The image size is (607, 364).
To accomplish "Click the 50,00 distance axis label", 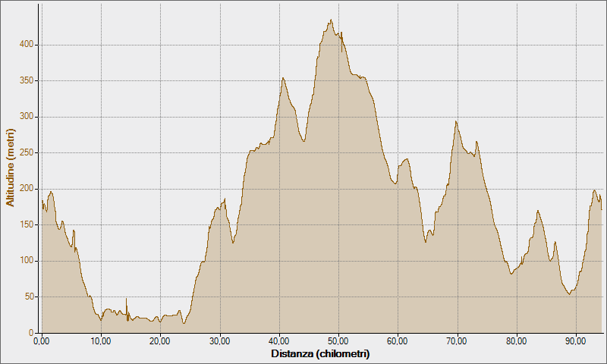I will [x=338, y=341].
